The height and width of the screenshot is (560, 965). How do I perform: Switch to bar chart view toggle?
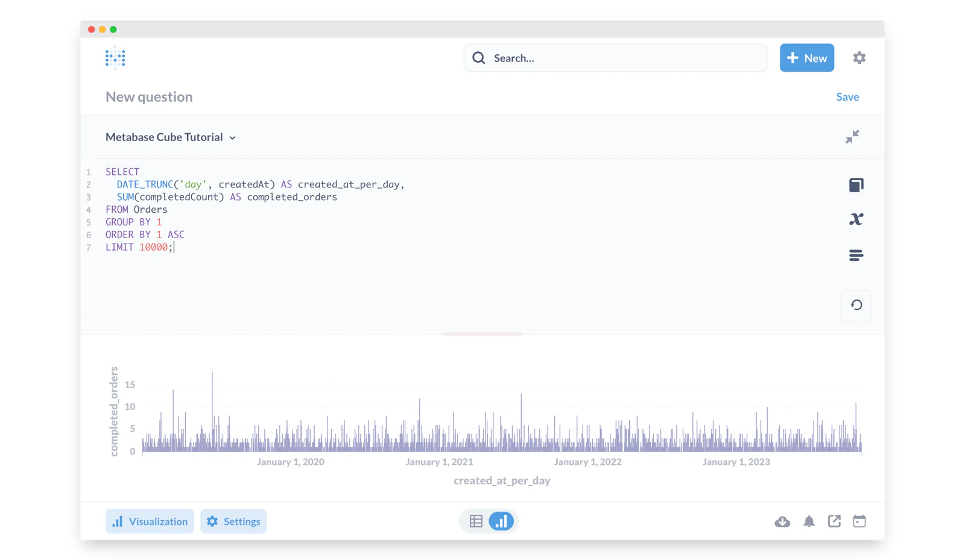(x=501, y=521)
